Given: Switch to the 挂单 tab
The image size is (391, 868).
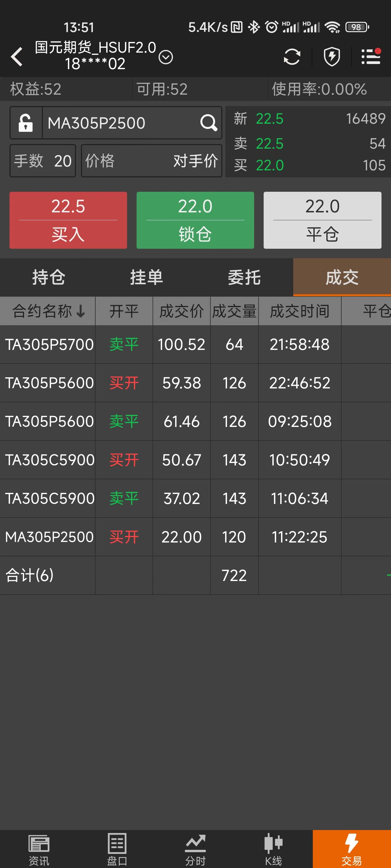Looking at the screenshot, I should (x=147, y=277).
